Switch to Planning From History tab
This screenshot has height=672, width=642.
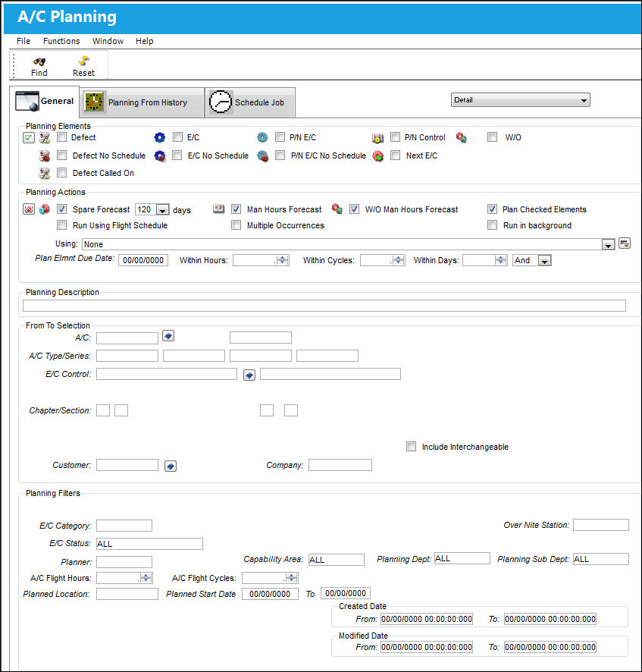[142, 102]
